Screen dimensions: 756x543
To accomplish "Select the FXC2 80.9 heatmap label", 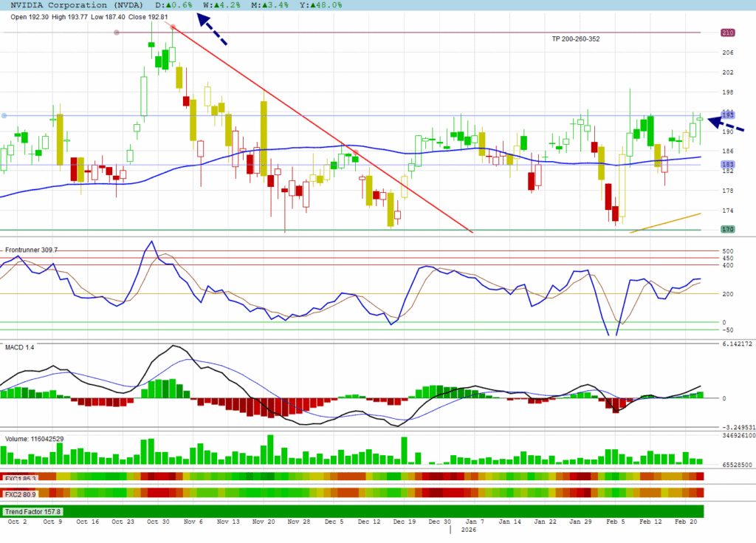I will [21, 493].
